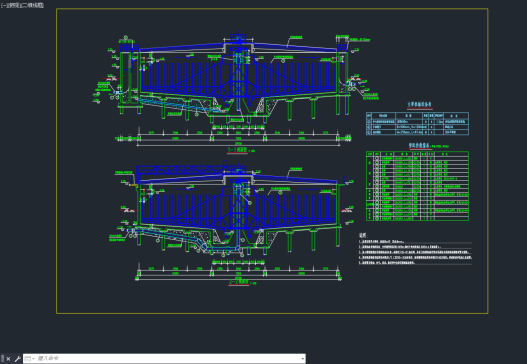Select the 2-2 section view title text

[239, 282]
